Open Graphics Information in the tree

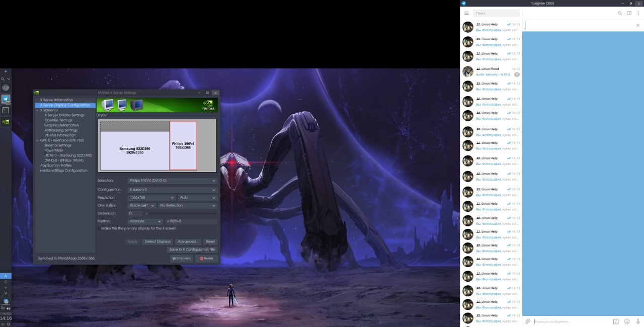pyautogui.click(x=61, y=125)
